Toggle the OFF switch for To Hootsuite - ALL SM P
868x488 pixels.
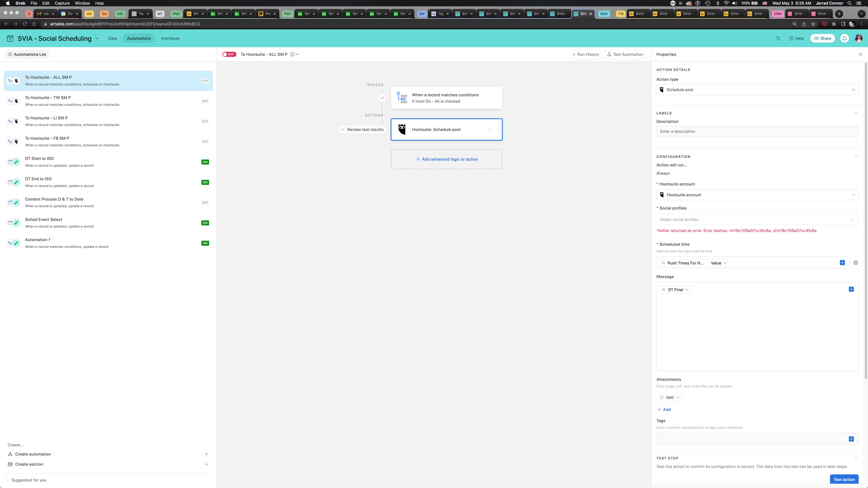(x=229, y=54)
